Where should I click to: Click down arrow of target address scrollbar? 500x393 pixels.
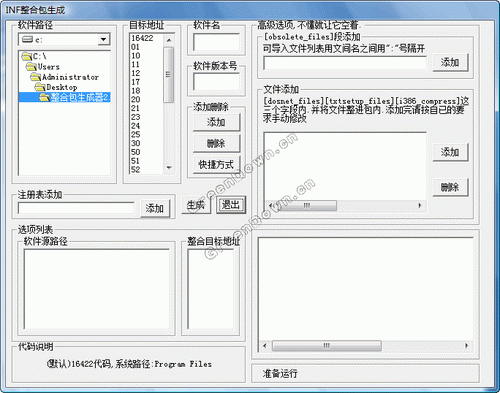coord(169,167)
